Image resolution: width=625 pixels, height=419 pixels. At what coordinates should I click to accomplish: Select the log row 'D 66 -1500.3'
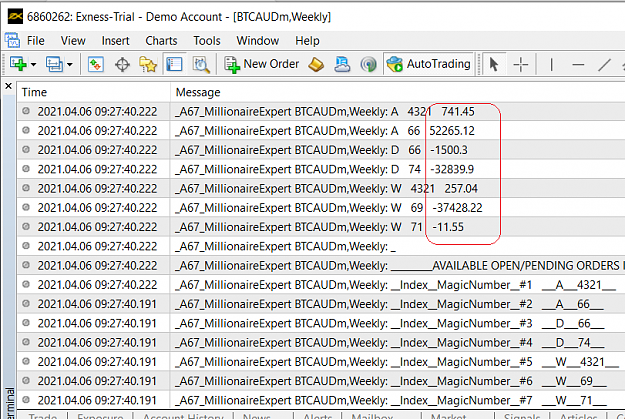pyautogui.click(x=321, y=150)
